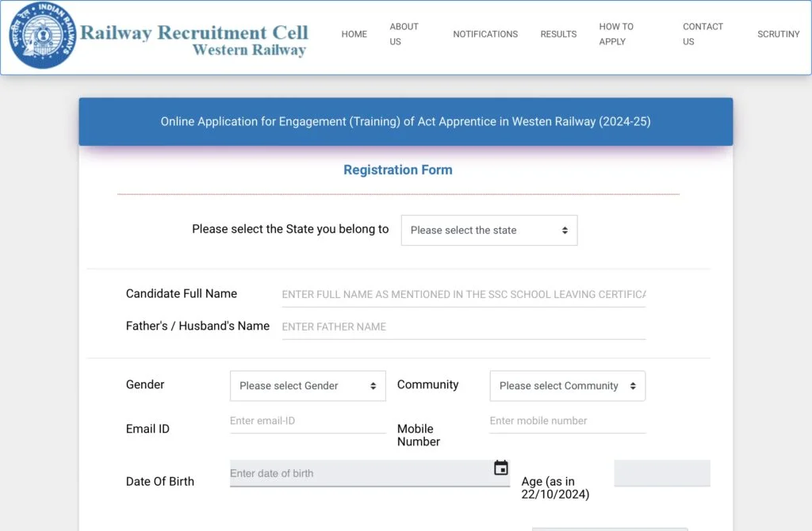This screenshot has width=812, height=531.
Task: Focus the Mobile Number input field
Action: [x=568, y=421]
